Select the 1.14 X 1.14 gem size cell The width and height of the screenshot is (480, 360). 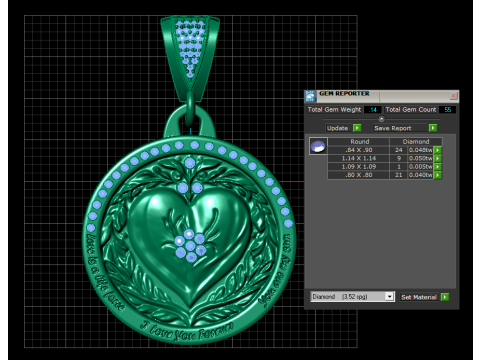pos(359,158)
